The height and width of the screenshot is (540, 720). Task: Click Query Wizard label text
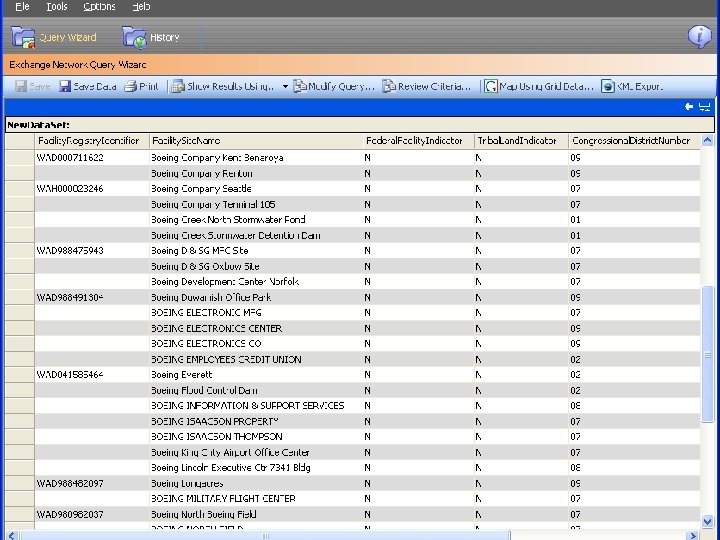[68, 37]
